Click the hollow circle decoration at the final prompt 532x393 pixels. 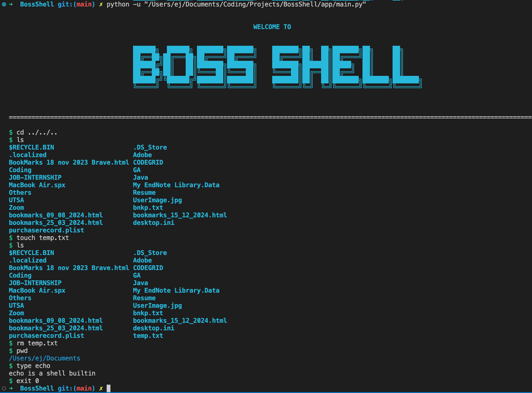click(x=4, y=388)
